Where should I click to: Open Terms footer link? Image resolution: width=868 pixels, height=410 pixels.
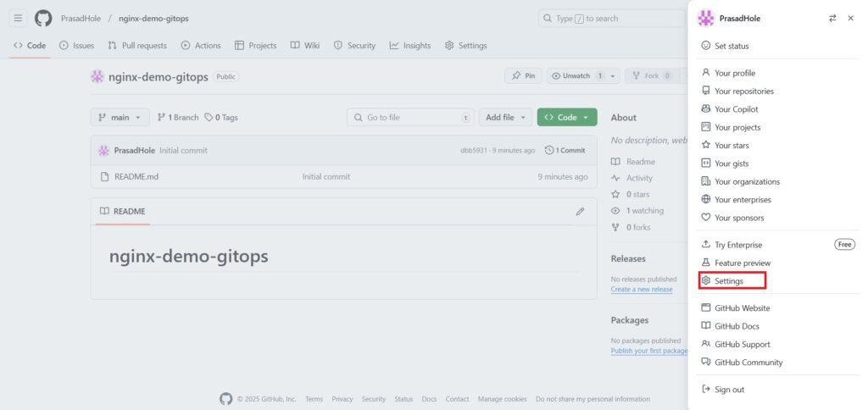coord(314,399)
